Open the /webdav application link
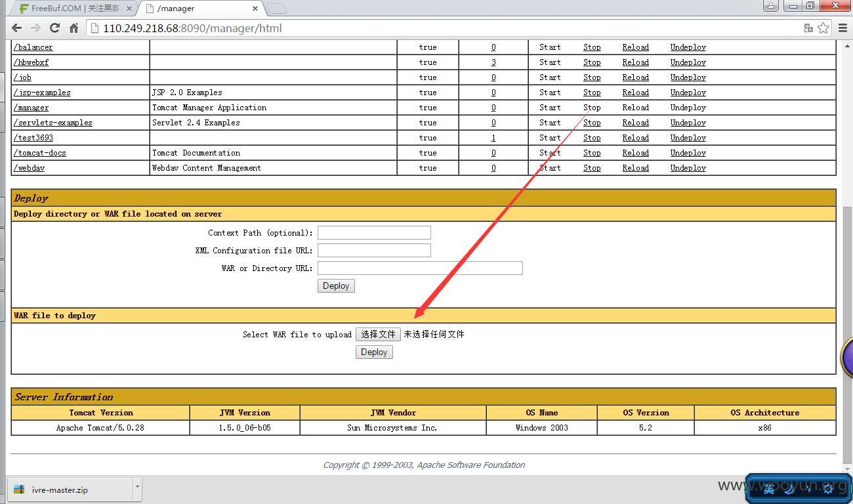Image resolution: width=853 pixels, height=504 pixels. click(30, 168)
